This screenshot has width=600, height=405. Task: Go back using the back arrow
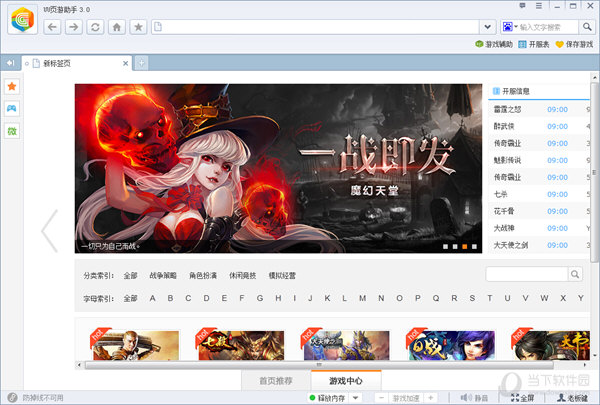pos(52,27)
